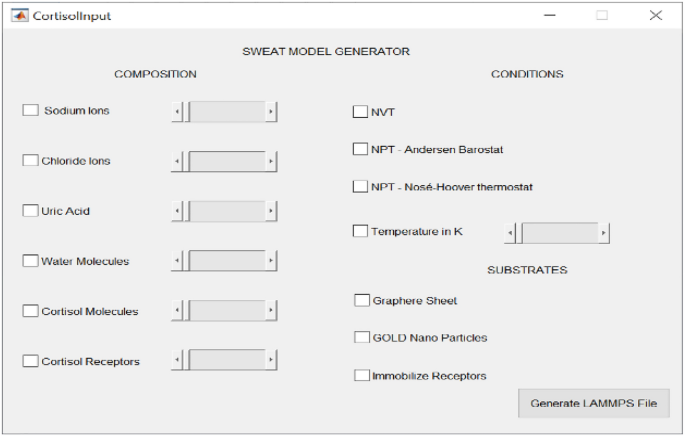The image size is (685, 437).
Task: Check the NVT condition box
Action: [360, 112]
